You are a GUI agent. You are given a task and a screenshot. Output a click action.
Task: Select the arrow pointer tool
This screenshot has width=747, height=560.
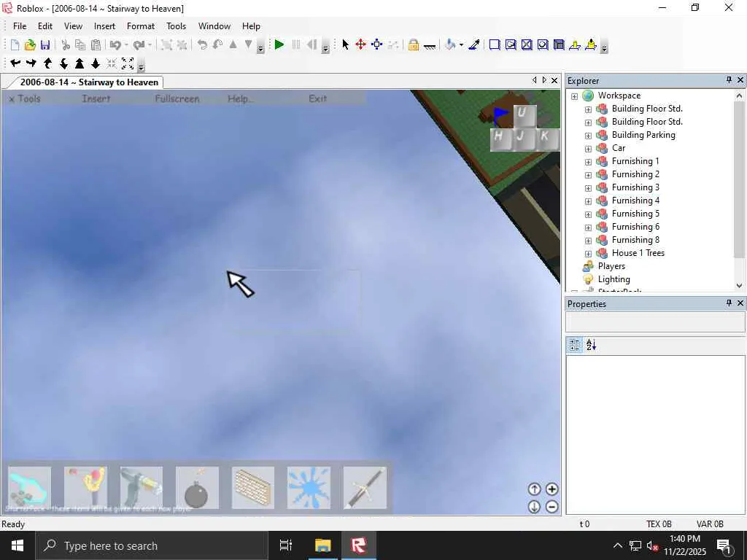tap(345, 44)
